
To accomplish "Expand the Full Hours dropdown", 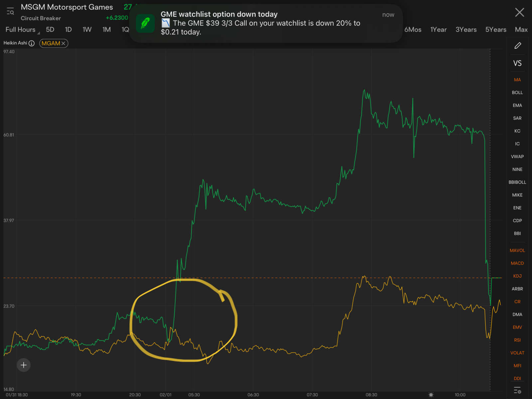I will click(22, 30).
